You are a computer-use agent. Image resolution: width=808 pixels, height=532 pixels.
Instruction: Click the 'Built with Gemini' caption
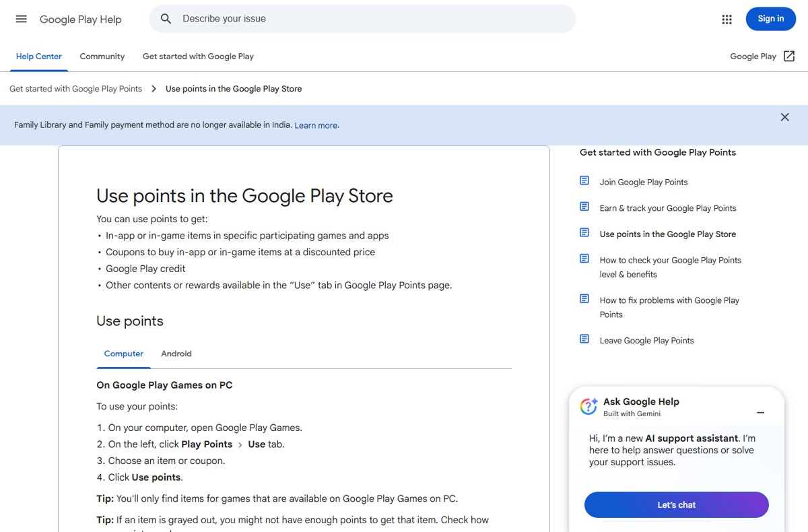click(632, 413)
